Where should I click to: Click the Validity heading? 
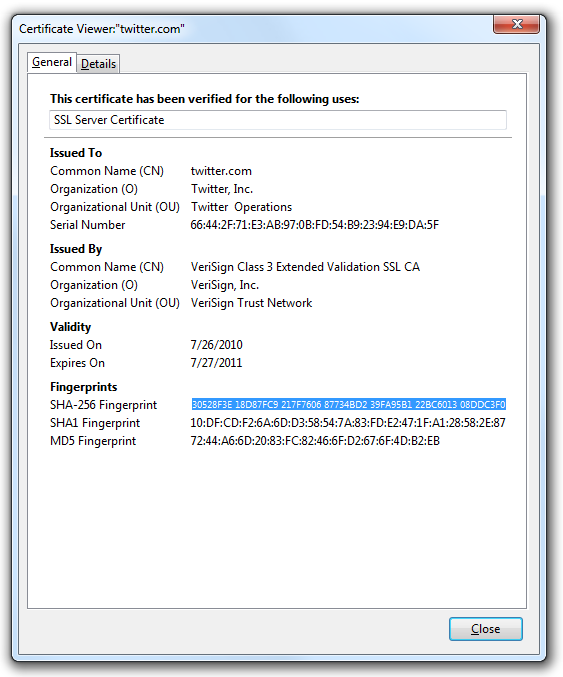tap(70, 327)
